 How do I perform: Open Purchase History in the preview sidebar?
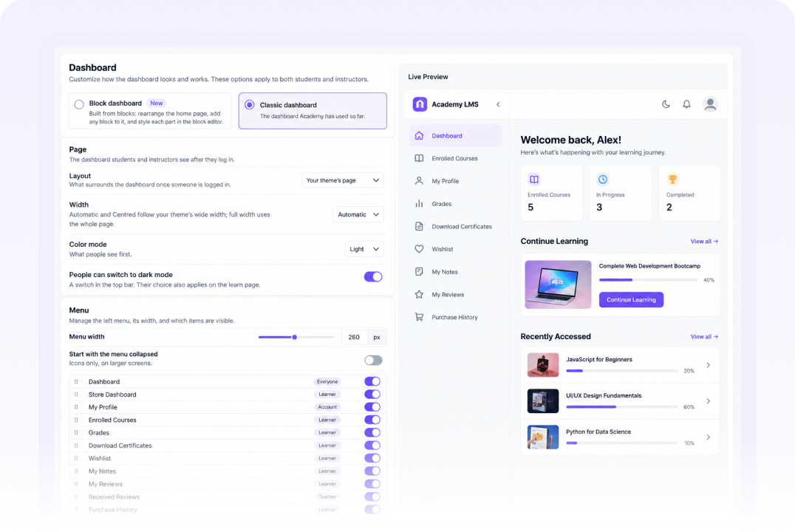pyautogui.click(x=456, y=317)
